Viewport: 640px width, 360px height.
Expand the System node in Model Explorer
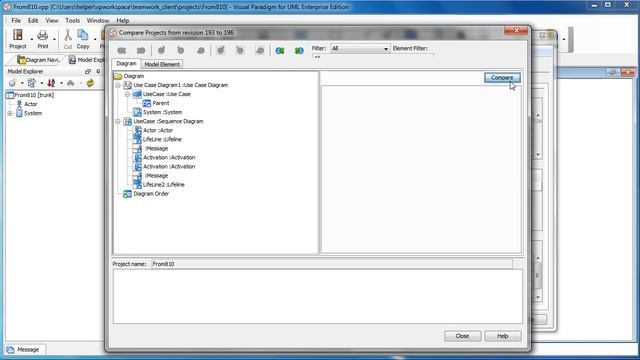coord(10,113)
